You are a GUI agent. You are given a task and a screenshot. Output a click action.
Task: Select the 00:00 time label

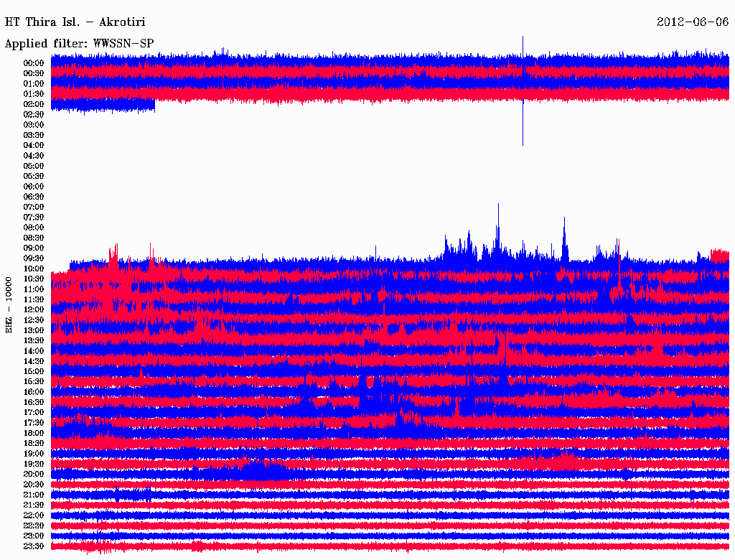[x=34, y=63]
